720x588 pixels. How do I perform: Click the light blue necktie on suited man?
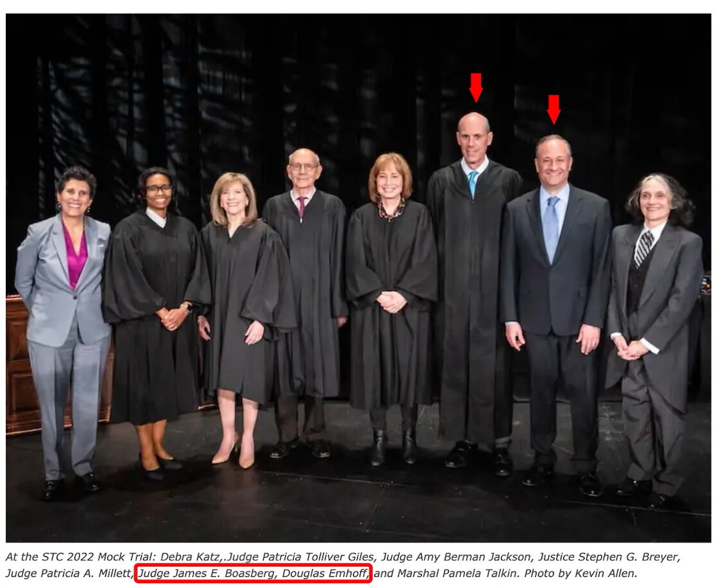click(551, 229)
